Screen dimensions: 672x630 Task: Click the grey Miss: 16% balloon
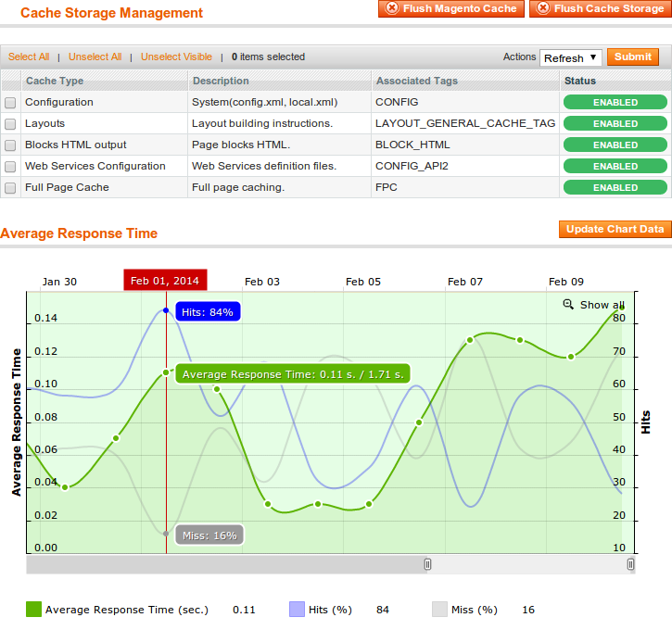(x=209, y=535)
